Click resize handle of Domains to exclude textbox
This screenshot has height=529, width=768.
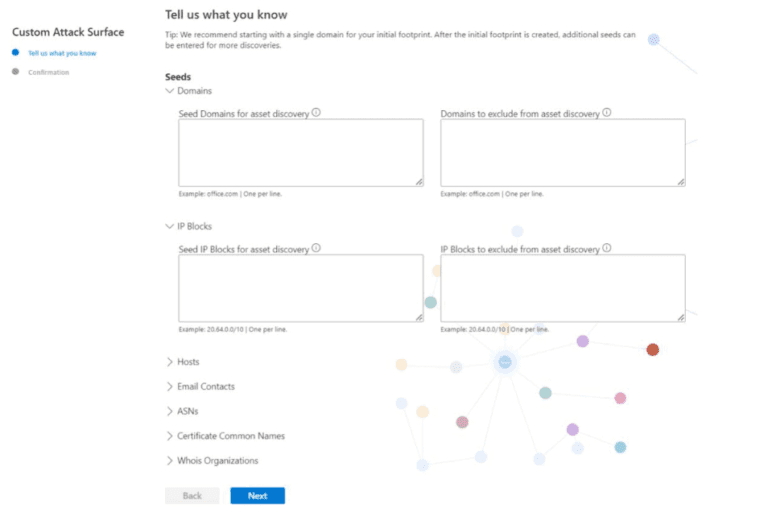(x=681, y=182)
